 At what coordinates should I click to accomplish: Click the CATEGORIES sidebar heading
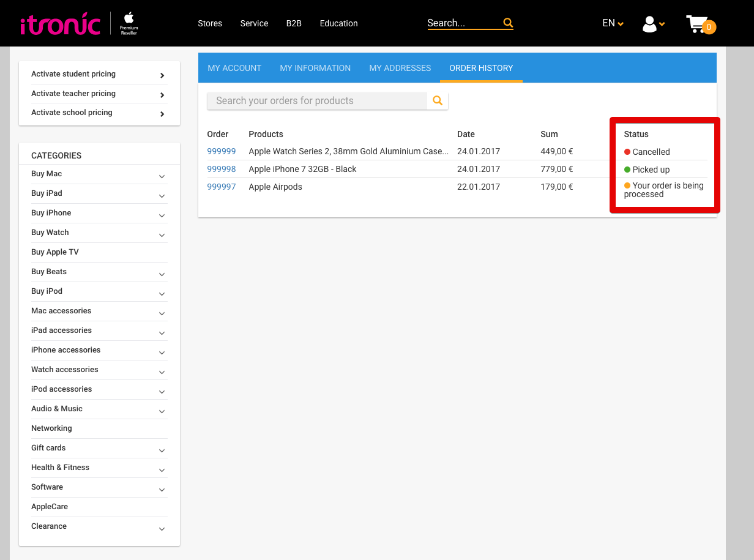[56, 155]
